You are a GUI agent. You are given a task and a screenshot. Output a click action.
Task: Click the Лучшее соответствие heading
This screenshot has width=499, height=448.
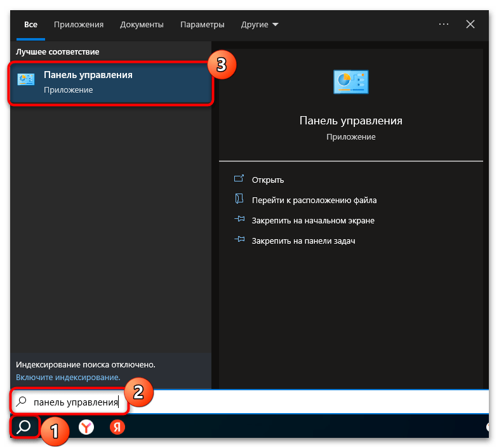pyautogui.click(x=58, y=52)
